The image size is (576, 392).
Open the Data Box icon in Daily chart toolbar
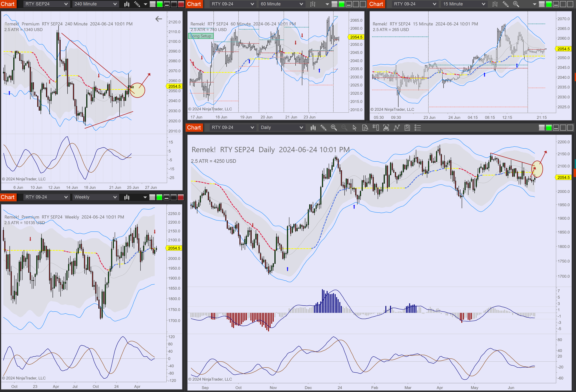coord(365,127)
